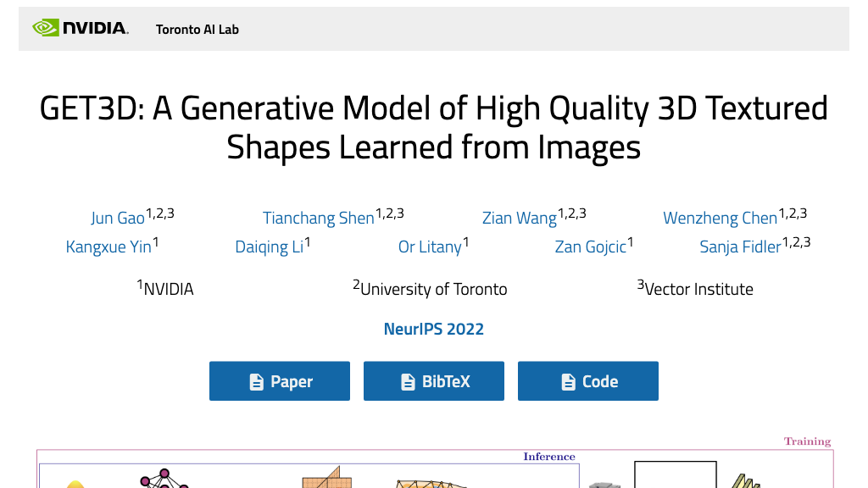Click the BibTeX button file icon
This screenshot has width=868, height=488.
[408, 382]
